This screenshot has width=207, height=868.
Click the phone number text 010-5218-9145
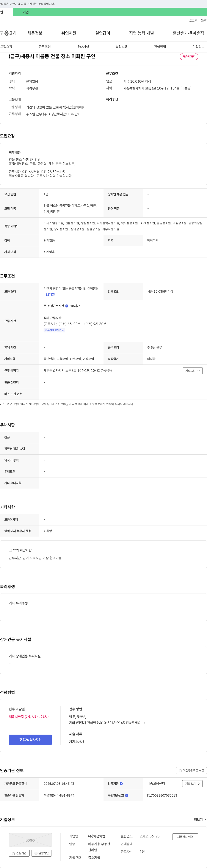tap(112, 723)
